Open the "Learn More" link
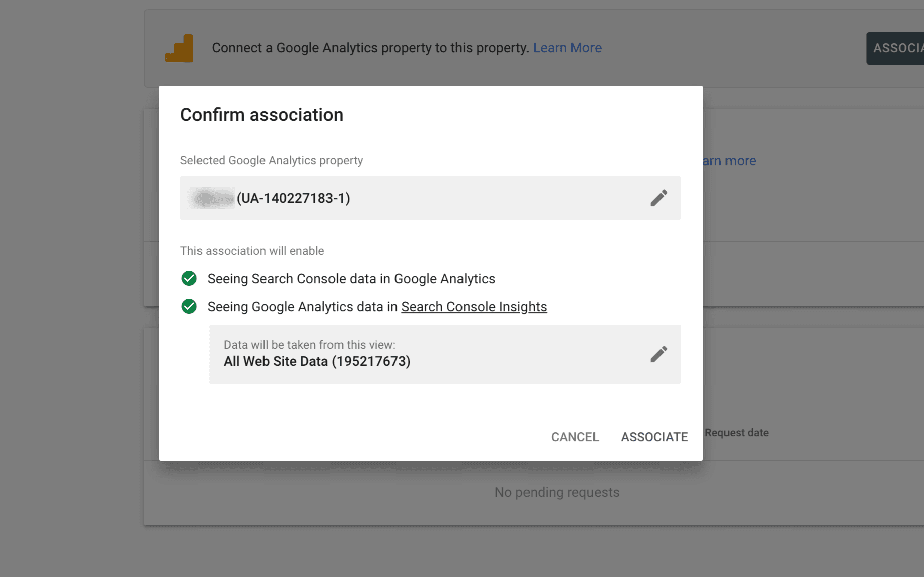The height and width of the screenshot is (577, 924). (567, 48)
